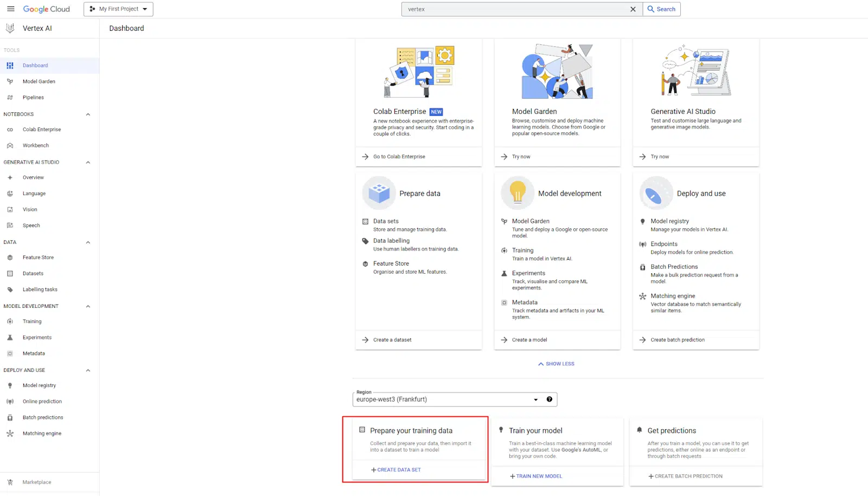Click Go to Colab Enterprise link
Screen dimensions: 868x496
pos(399,157)
